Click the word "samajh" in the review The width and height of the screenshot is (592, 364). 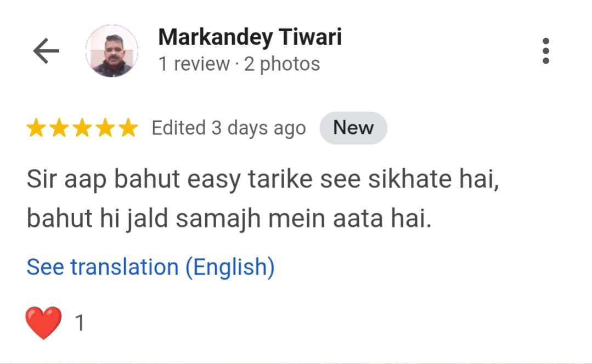pos(218,219)
